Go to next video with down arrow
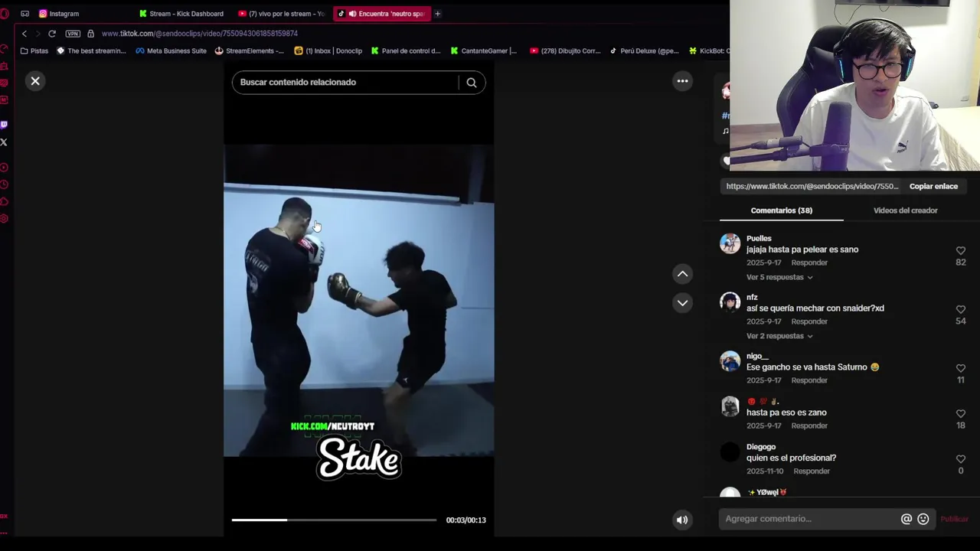Viewport: 980px width, 551px height. [x=682, y=303]
